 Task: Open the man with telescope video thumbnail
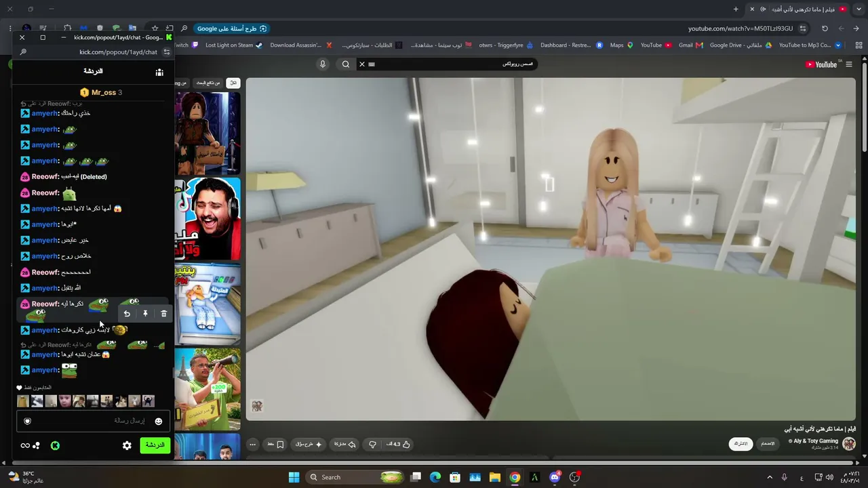[x=208, y=389]
